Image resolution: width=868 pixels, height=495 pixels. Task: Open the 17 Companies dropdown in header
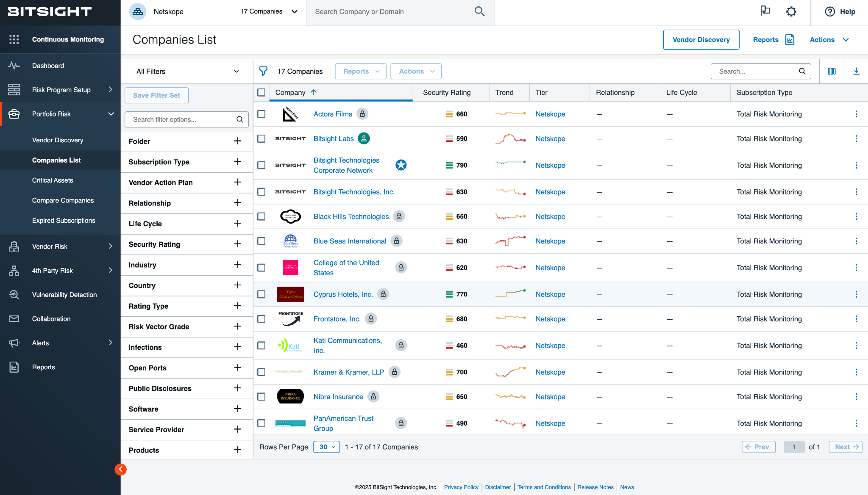click(269, 11)
